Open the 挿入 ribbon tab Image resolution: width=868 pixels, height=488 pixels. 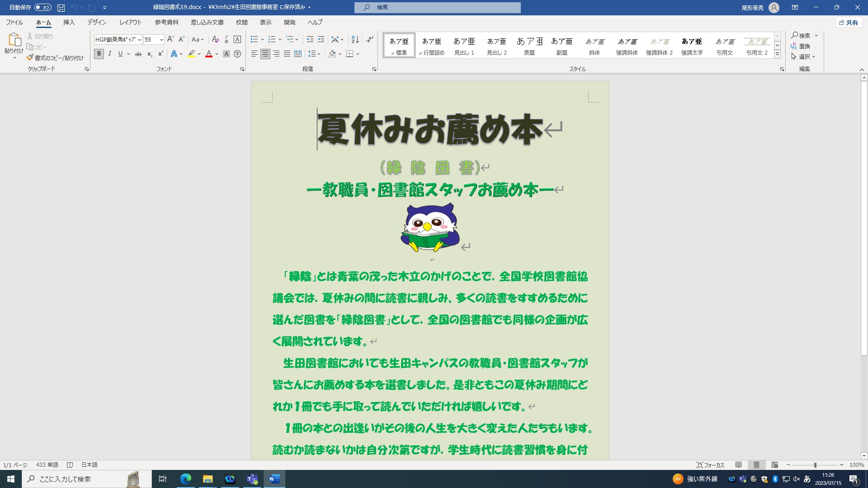(x=69, y=22)
